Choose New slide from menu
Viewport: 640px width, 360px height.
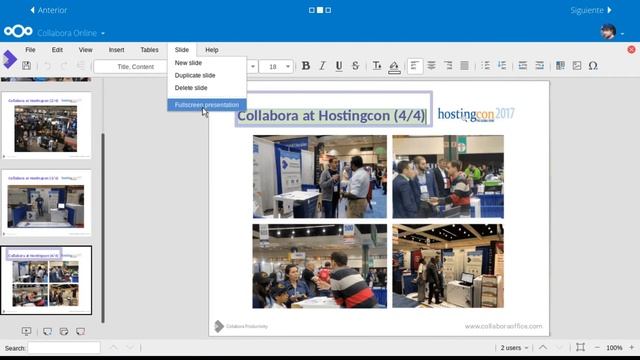(207, 63)
